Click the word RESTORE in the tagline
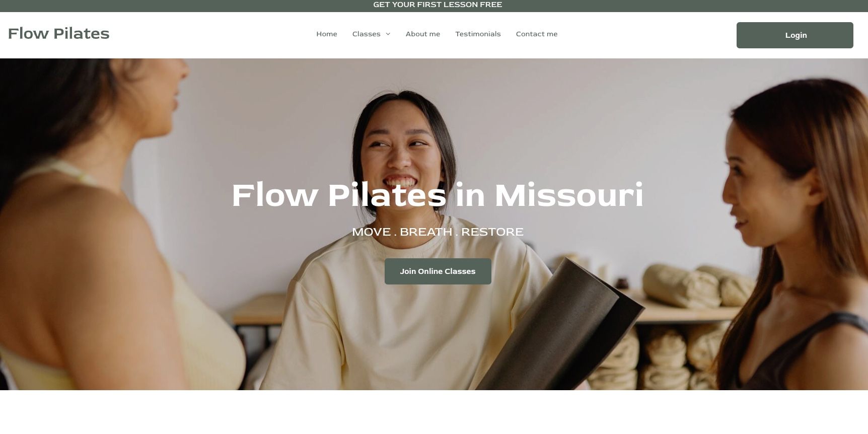Viewport: 868px width, 434px height. (492, 232)
